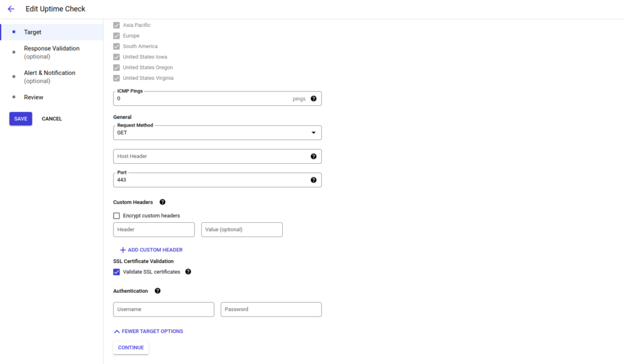Cancel editing the uptime check

(x=51, y=119)
